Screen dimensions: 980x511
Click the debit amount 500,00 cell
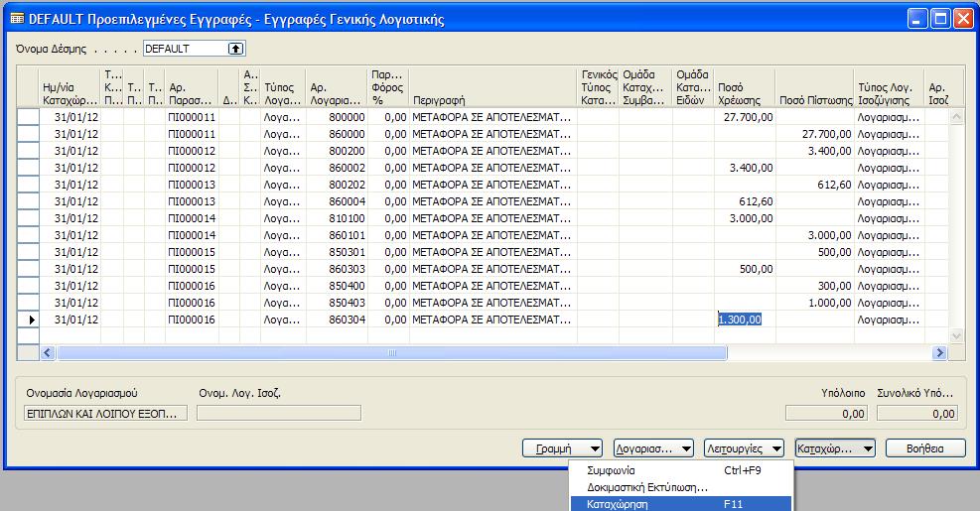[745, 269]
